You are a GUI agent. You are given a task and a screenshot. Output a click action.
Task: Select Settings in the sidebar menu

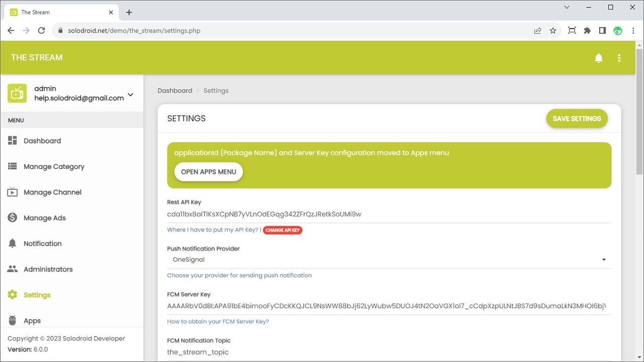[37, 295]
